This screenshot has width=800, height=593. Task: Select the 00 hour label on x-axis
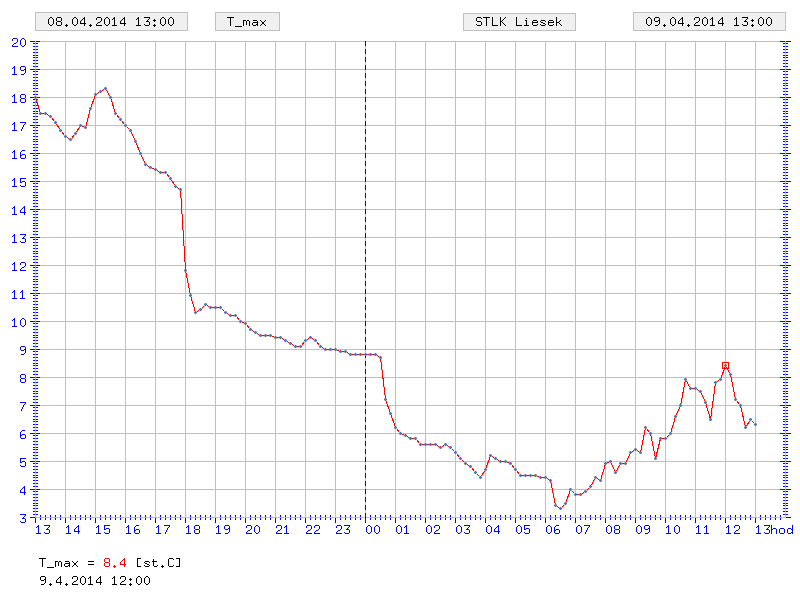pos(373,530)
